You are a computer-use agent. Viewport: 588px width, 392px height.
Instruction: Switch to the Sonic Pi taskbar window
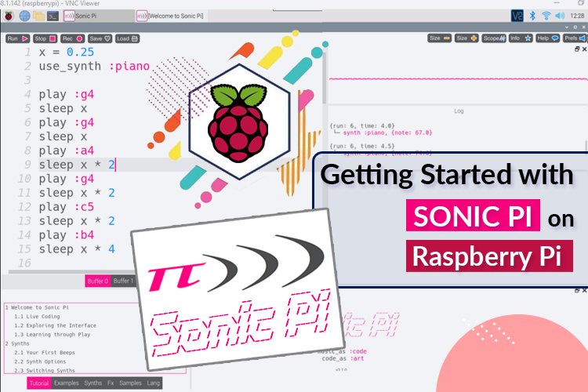98,16
